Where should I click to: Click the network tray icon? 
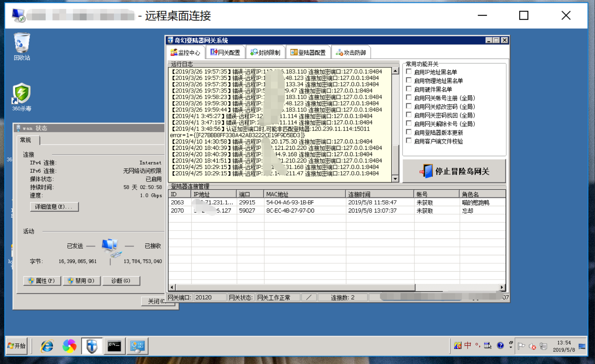(543, 346)
